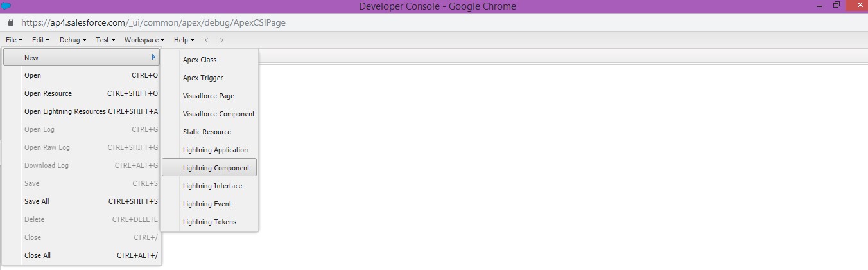Click Open Lightning Resources in File menu
Viewport: 868px width, 270px height.
pyautogui.click(x=65, y=111)
